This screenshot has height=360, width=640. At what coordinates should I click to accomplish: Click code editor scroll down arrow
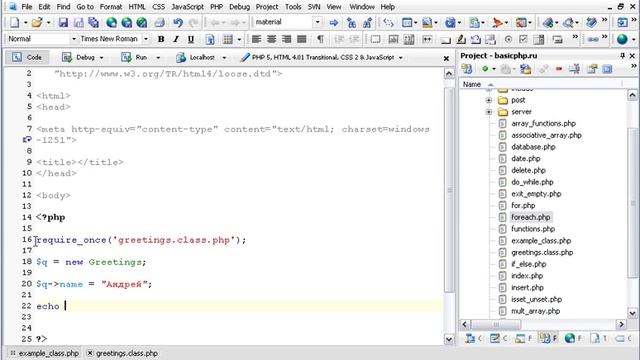[449, 339]
